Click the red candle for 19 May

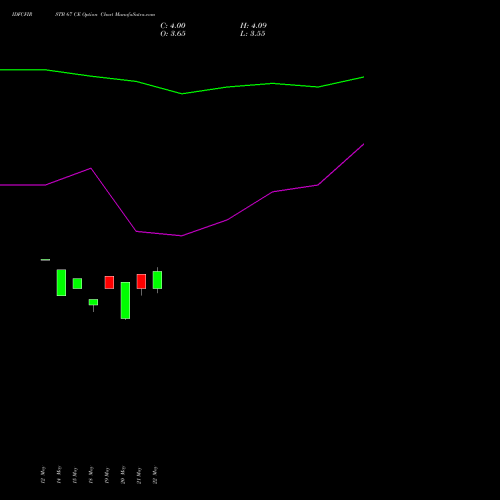click(109, 282)
